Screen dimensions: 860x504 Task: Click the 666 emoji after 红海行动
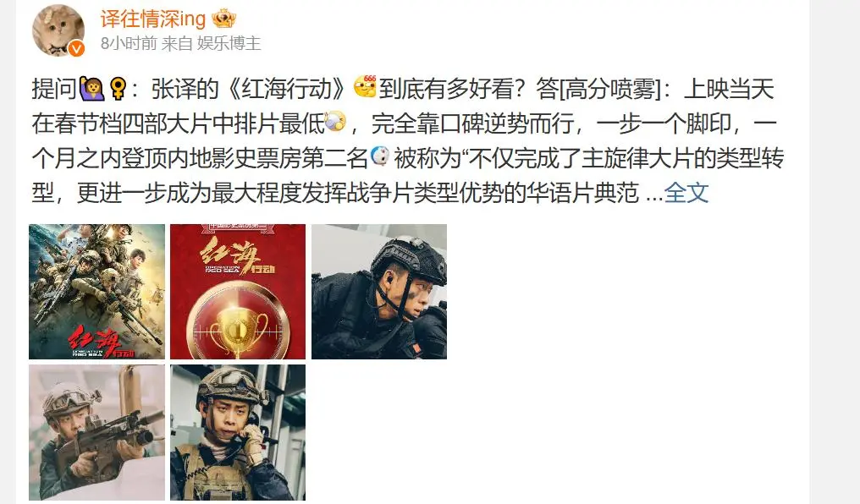(365, 86)
